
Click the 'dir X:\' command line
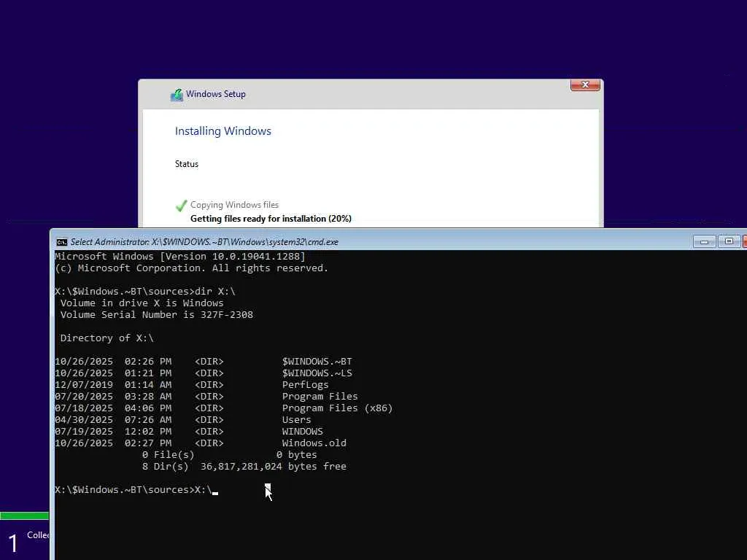click(x=145, y=292)
